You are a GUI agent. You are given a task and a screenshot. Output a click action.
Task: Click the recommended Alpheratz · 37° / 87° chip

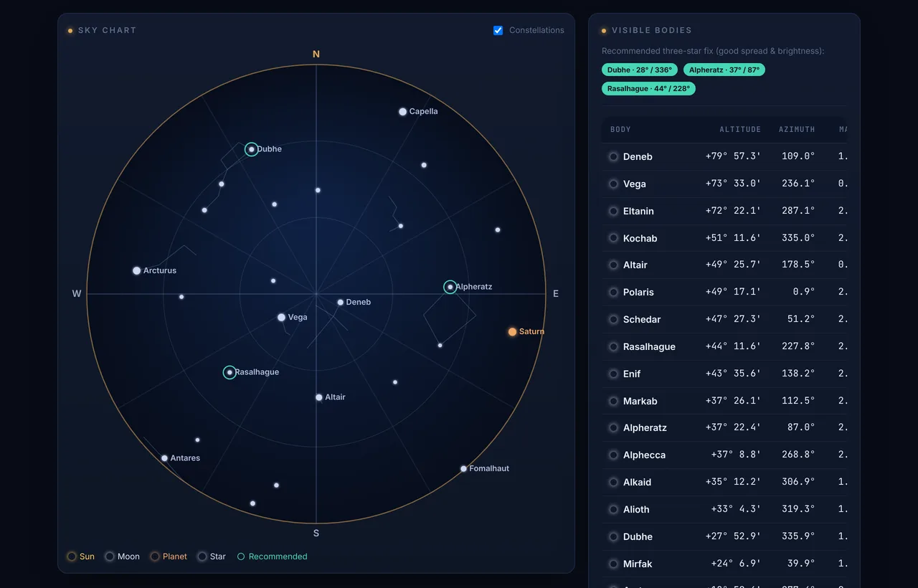point(724,70)
